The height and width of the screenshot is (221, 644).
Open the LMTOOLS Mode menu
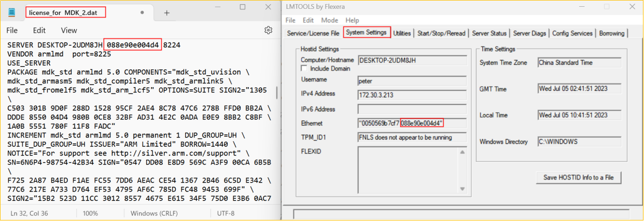click(329, 20)
